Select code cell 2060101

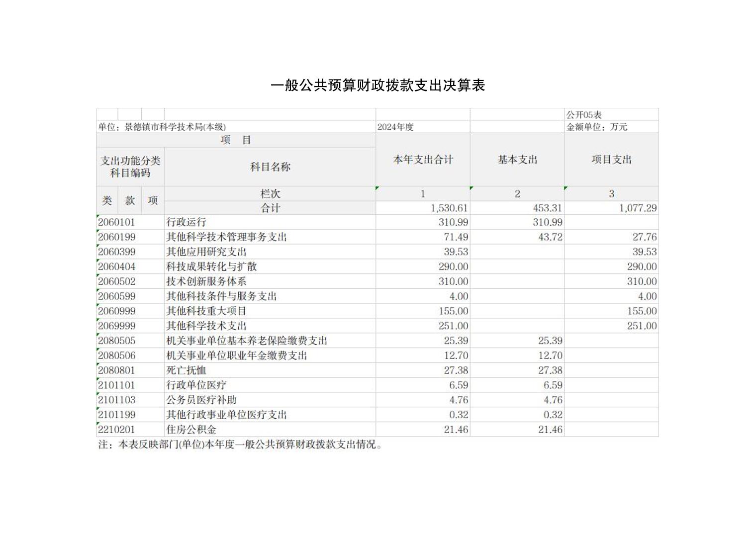click(116, 222)
